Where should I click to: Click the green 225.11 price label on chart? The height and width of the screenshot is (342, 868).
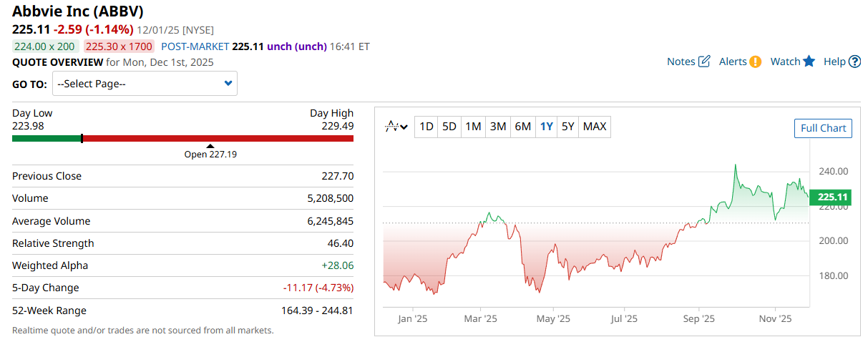(832, 197)
